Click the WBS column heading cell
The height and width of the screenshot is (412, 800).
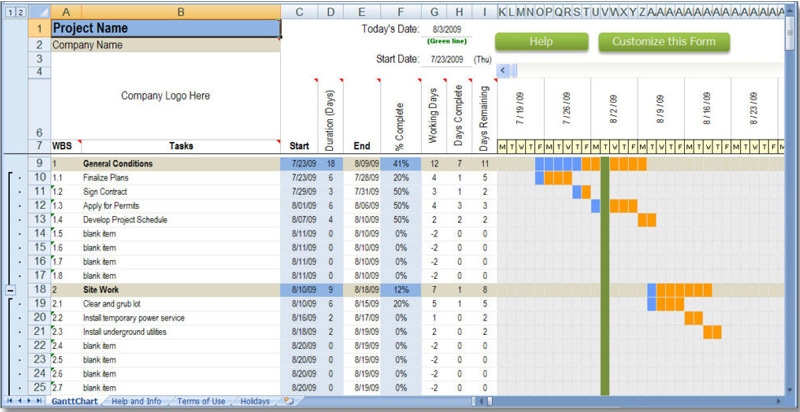[66, 146]
